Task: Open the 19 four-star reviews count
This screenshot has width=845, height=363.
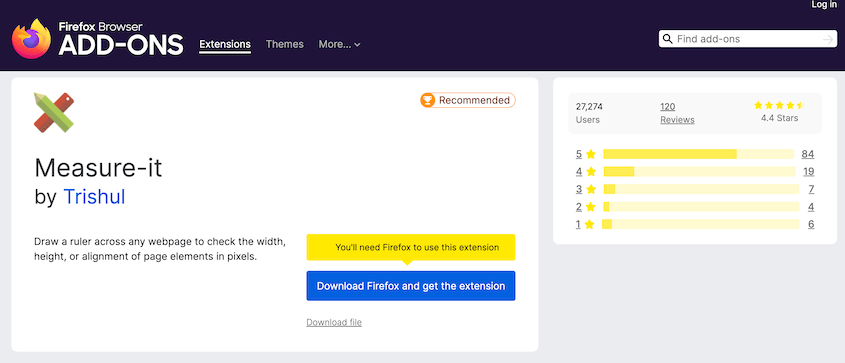Action: [x=808, y=172]
